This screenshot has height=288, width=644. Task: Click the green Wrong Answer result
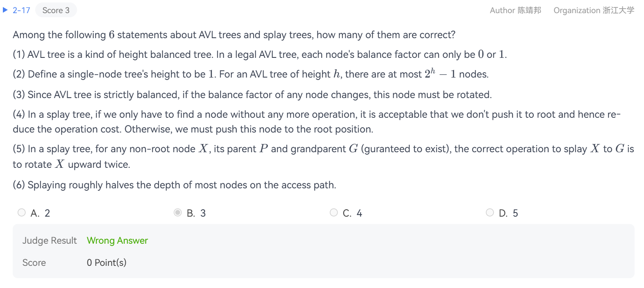117,240
